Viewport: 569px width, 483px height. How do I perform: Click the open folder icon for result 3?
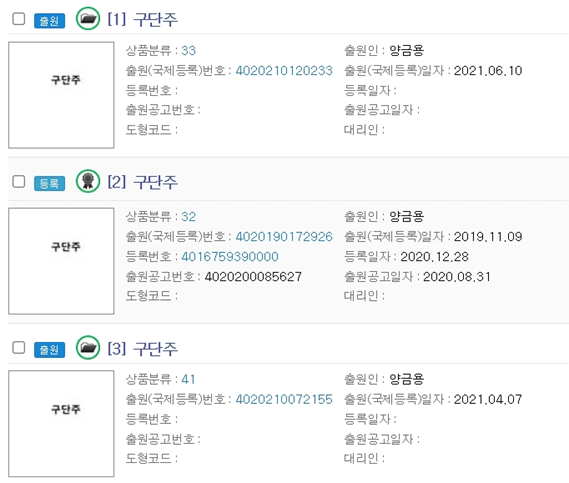pyautogui.click(x=88, y=347)
